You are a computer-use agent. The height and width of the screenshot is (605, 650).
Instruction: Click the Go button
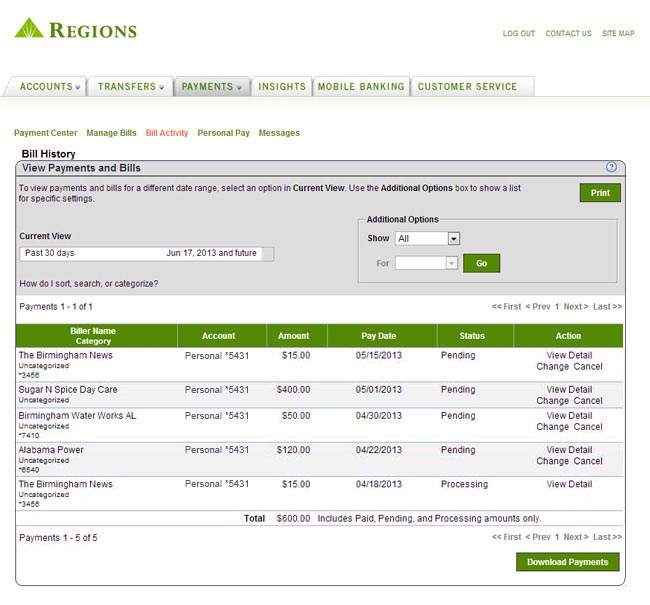coord(481,263)
